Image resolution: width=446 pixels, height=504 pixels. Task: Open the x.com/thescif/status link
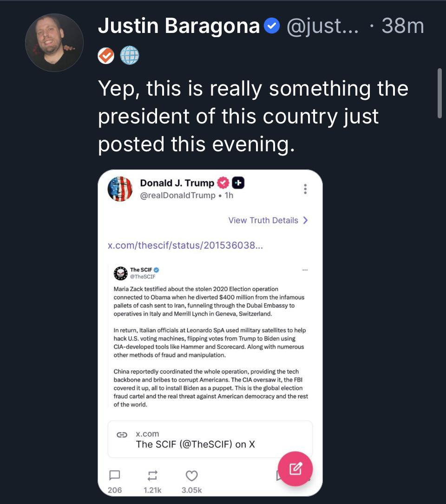(x=185, y=245)
